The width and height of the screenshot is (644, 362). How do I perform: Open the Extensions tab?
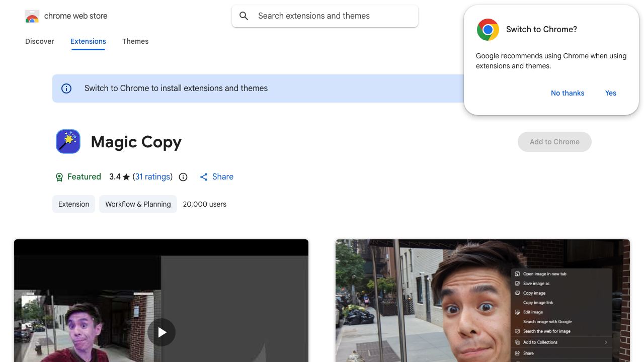(x=88, y=41)
